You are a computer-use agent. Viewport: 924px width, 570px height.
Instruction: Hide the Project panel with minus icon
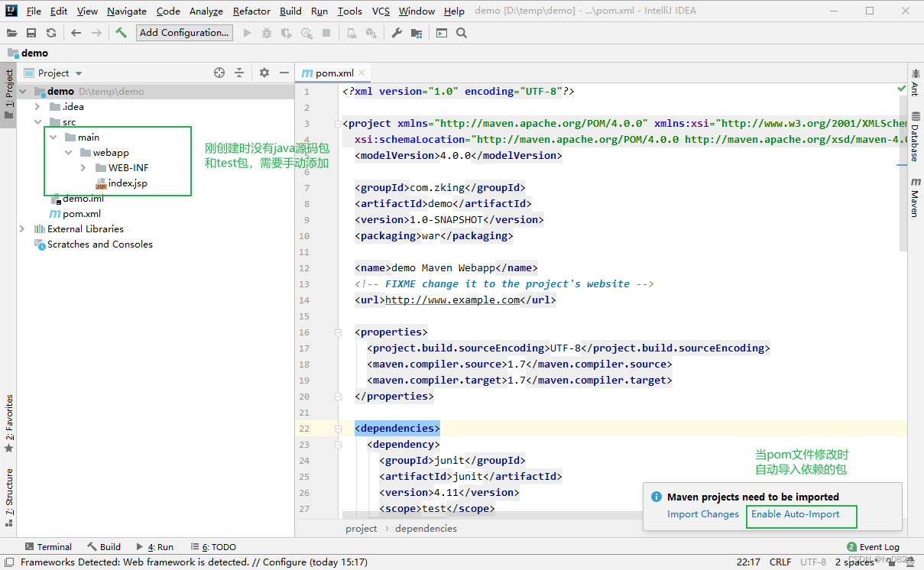284,73
